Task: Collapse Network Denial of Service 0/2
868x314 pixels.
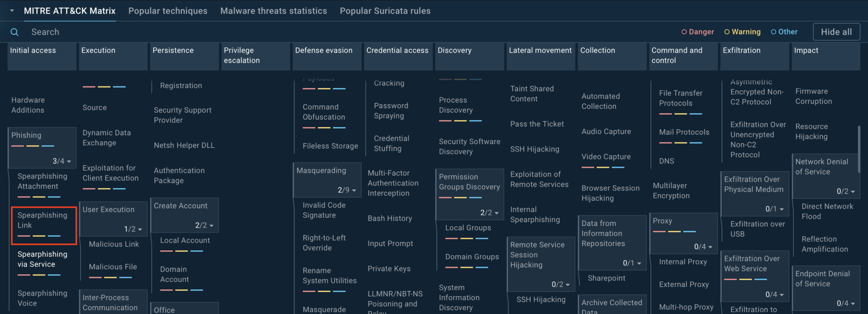Action: [x=852, y=192]
